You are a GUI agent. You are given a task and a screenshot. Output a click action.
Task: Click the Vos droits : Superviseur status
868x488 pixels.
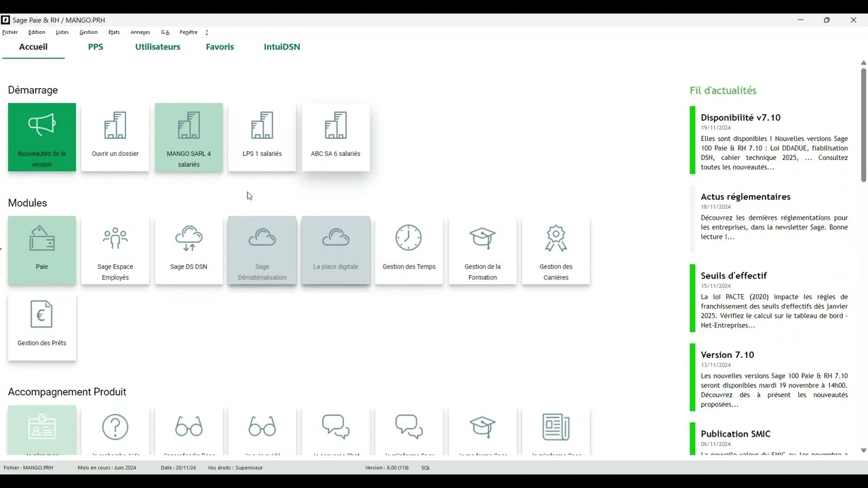pyautogui.click(x=235, y=468)
